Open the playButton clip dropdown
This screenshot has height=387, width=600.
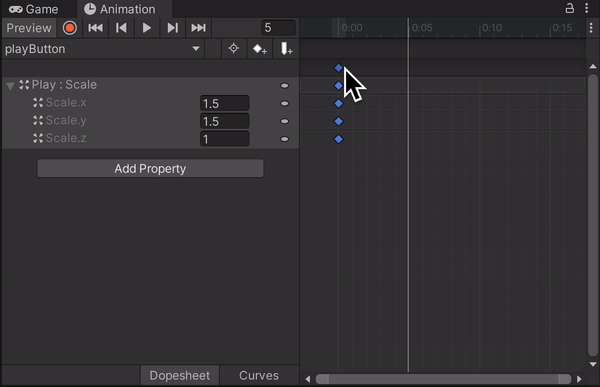pos(102,49)
